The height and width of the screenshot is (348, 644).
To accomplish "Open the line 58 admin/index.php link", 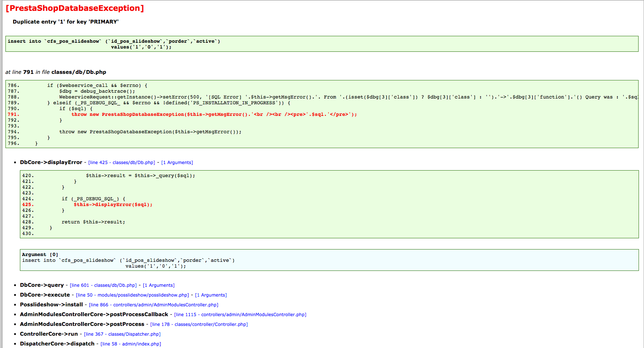I will coord(131,344).
